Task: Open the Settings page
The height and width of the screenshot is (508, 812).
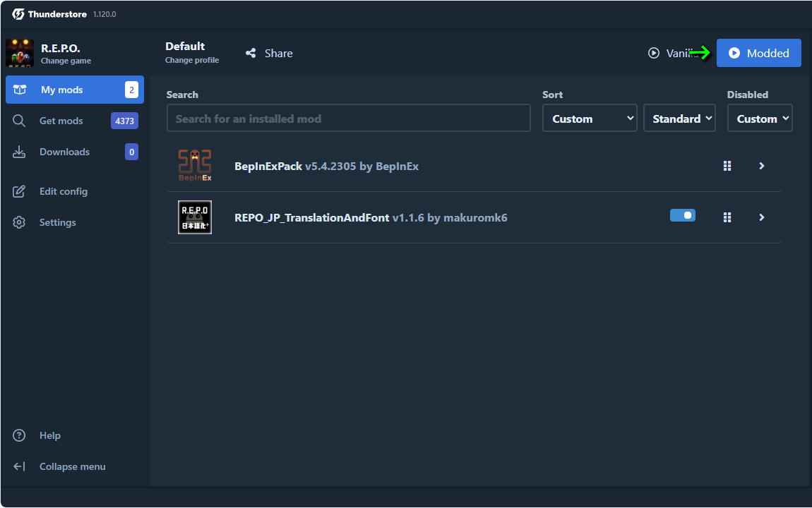Action: (75, 222)
